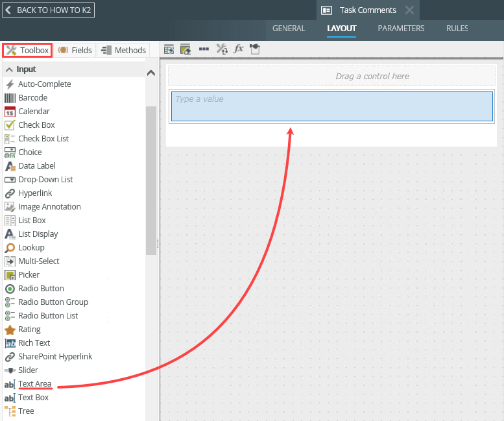Click the Calendar control icon
504x421 pixels.
coord(10,112)
